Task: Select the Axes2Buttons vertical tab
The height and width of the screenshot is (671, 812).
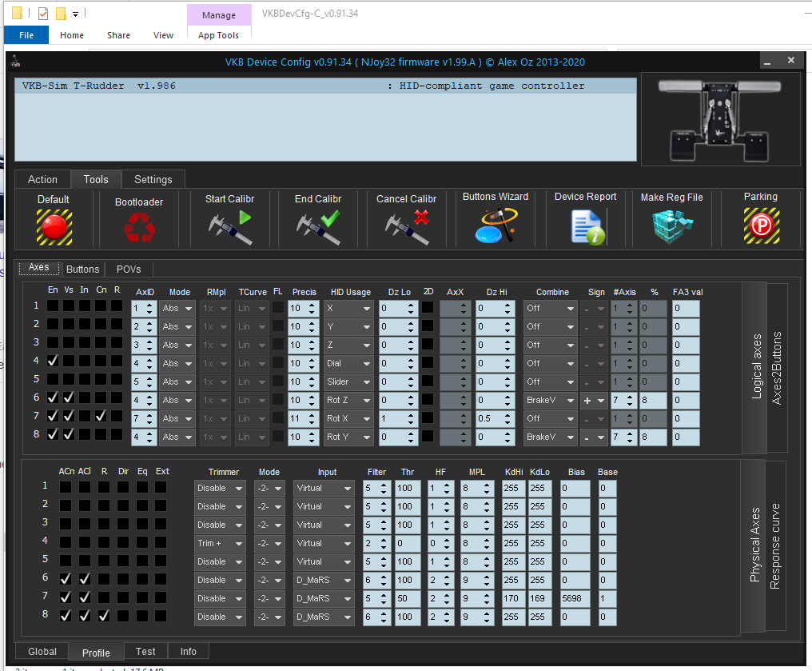Action: pos(777,368)
